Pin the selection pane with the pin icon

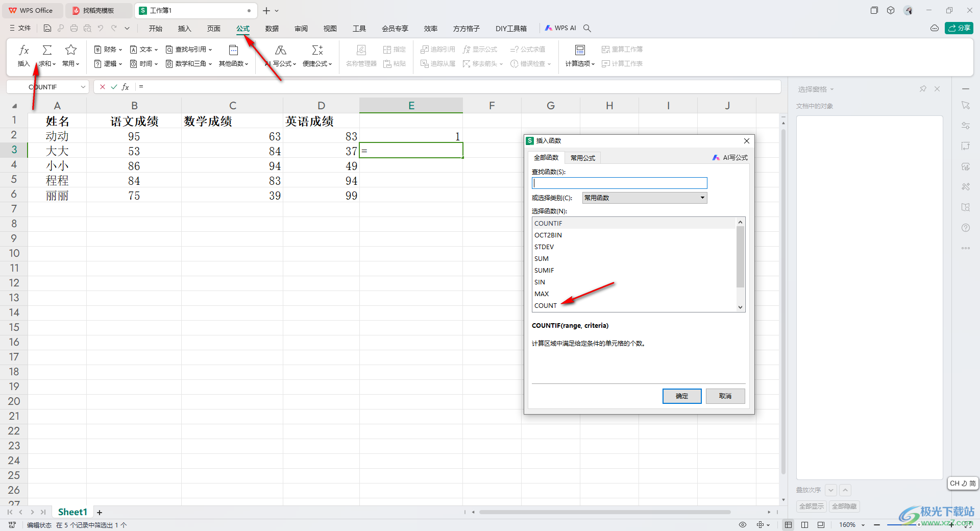(x=923, y=89)
